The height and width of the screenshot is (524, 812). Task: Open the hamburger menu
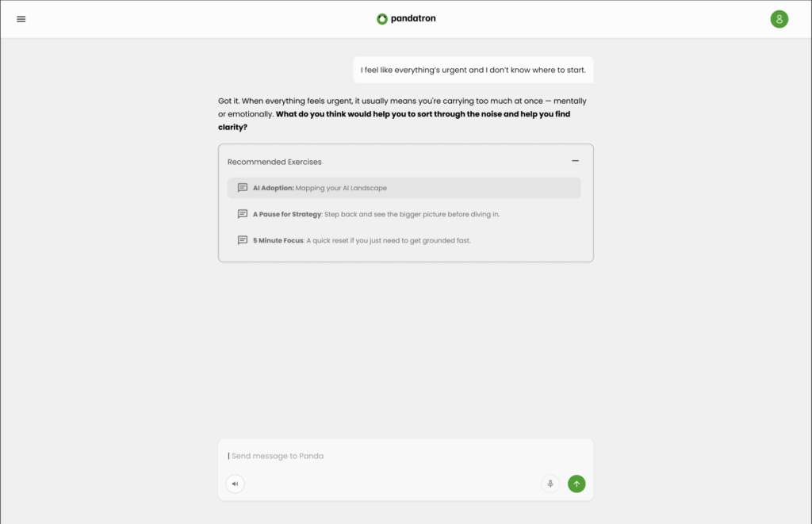[21, 19]
